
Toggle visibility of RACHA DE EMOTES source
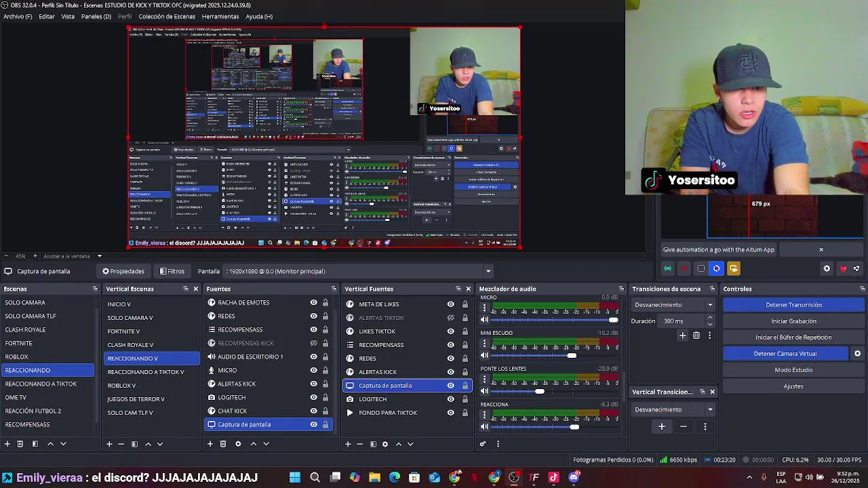click(x=313, y=302)
